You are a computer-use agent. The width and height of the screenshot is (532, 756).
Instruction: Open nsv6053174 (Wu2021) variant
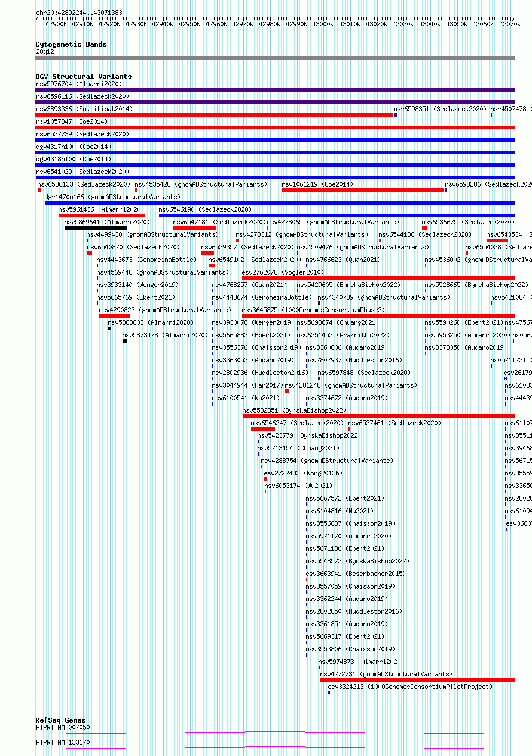pyautogui.click(x=298, y=486)
